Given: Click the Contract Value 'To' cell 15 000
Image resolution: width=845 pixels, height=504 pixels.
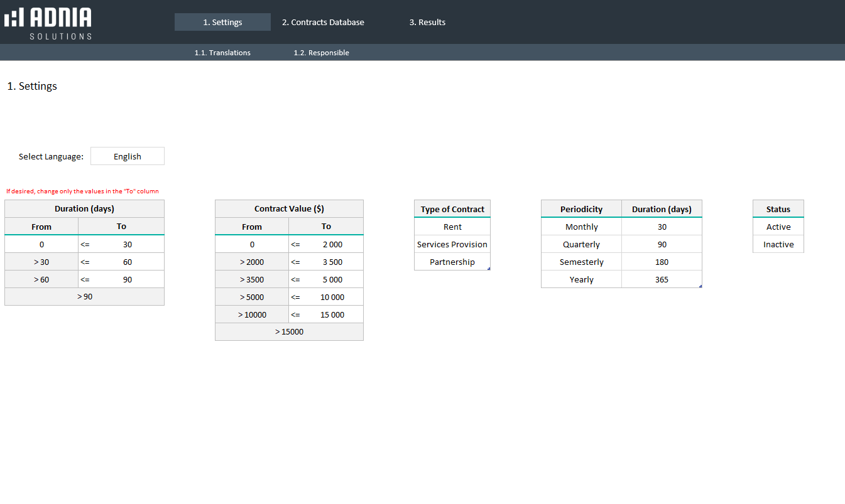Looking at the screenshot, I should [332, 314].
